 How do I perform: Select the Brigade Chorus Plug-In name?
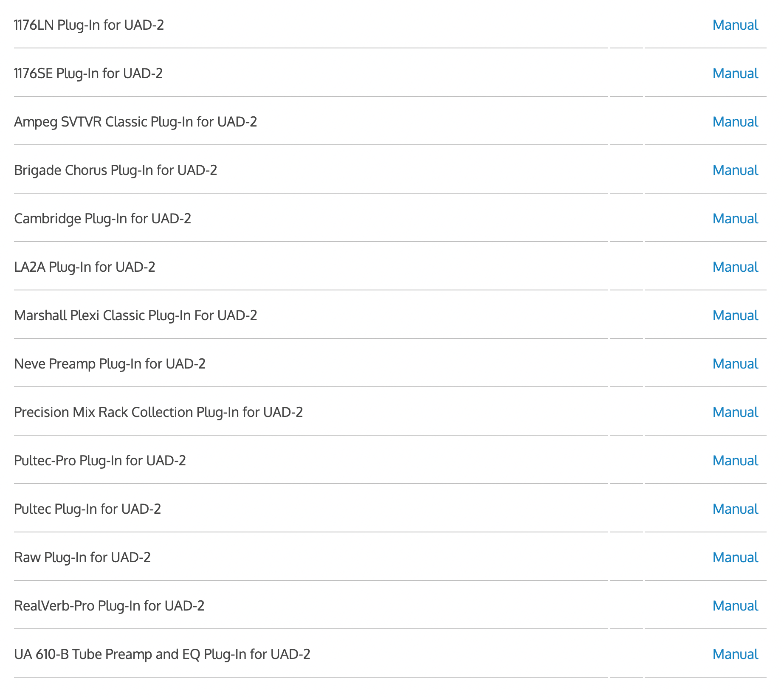pos(116,170)
